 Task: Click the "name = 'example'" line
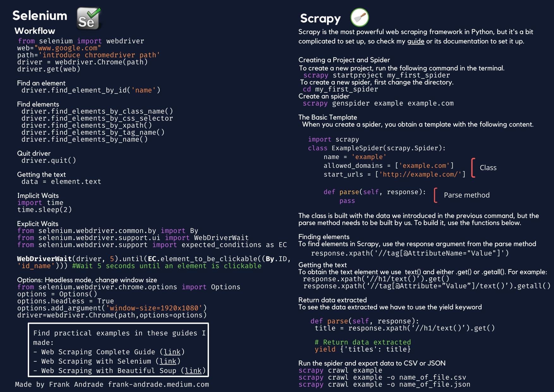(355, 157)
